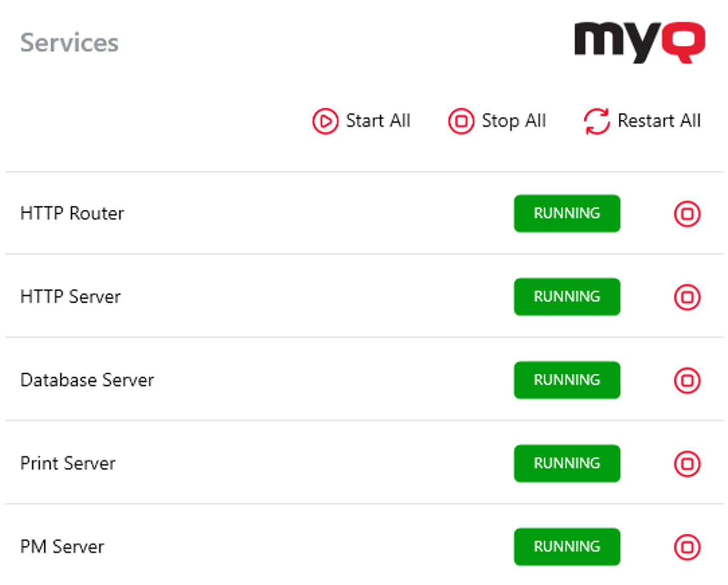Click the HTTP Server service name
This screenshot has height=585, width=728.
71,297
